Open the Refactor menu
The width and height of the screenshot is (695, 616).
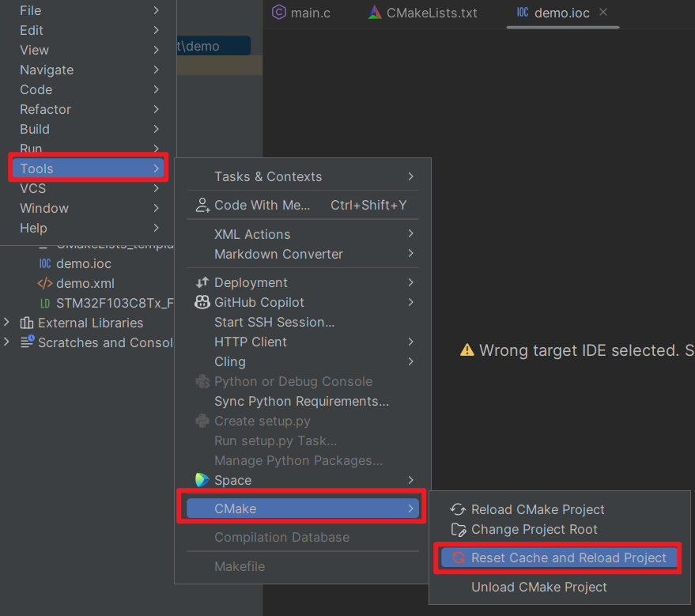[87, 109]
